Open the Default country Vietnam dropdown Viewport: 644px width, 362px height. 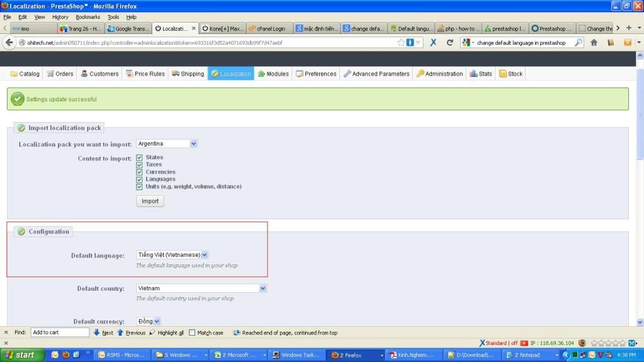pos(201,288)
